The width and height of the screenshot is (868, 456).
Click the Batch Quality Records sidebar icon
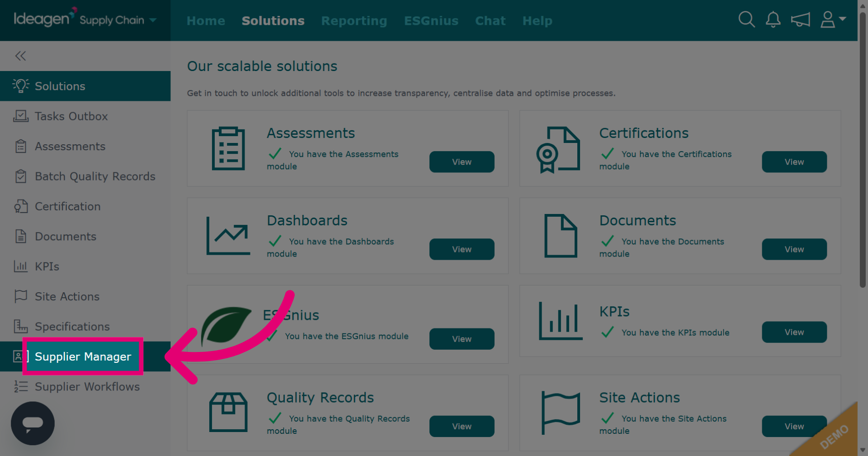coord(21,176)
